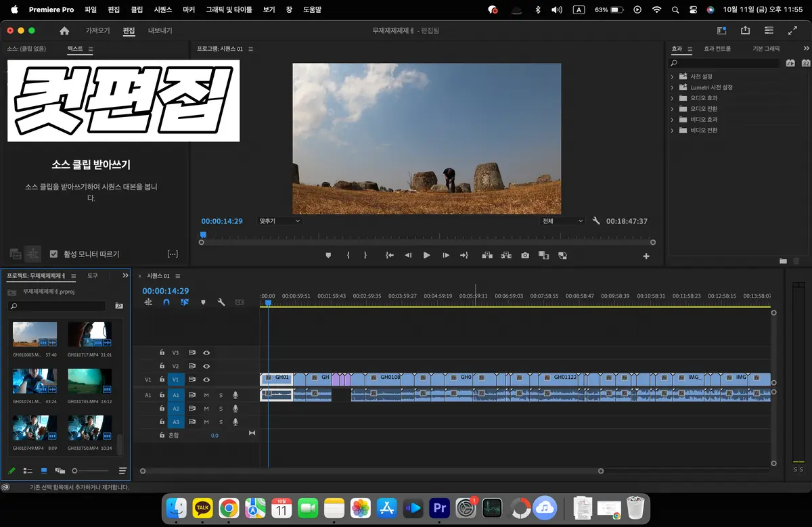Toggle snap in timeline (magnet icon)
This screenshot has height=527, width=812.
166,302
